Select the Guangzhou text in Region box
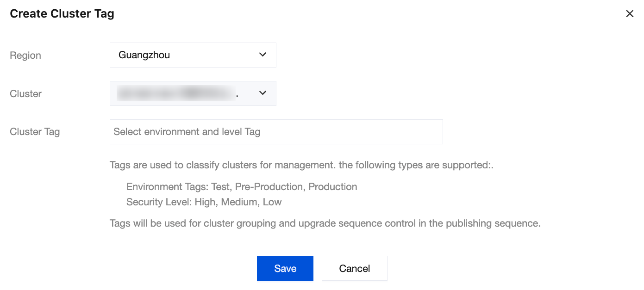 point(144,55)
